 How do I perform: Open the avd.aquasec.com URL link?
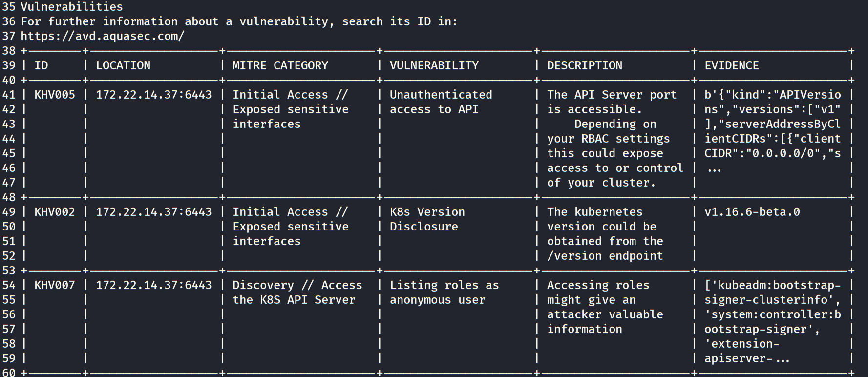[x=103, y=36]
